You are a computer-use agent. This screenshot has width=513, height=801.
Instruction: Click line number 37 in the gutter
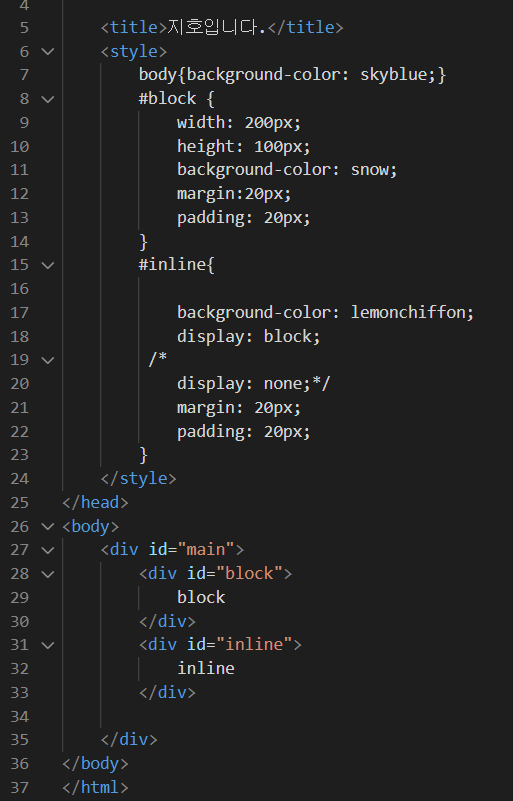19,788
